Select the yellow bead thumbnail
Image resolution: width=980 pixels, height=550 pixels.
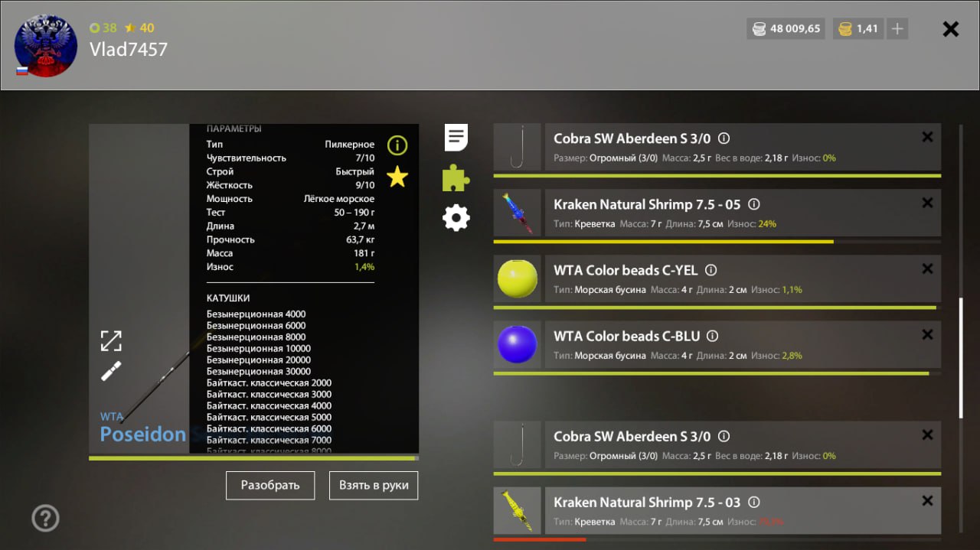518,278
